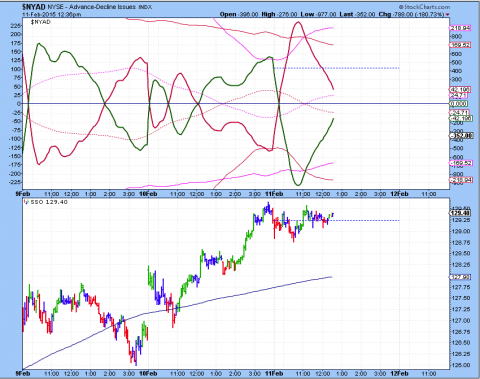Click the -225 label on left axis
The height and width of the screenshot is (379, 480).
(14, 182)
